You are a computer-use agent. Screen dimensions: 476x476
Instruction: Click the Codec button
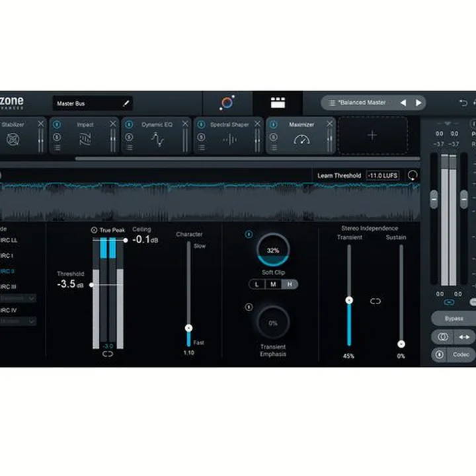click(x=461, y=354)
